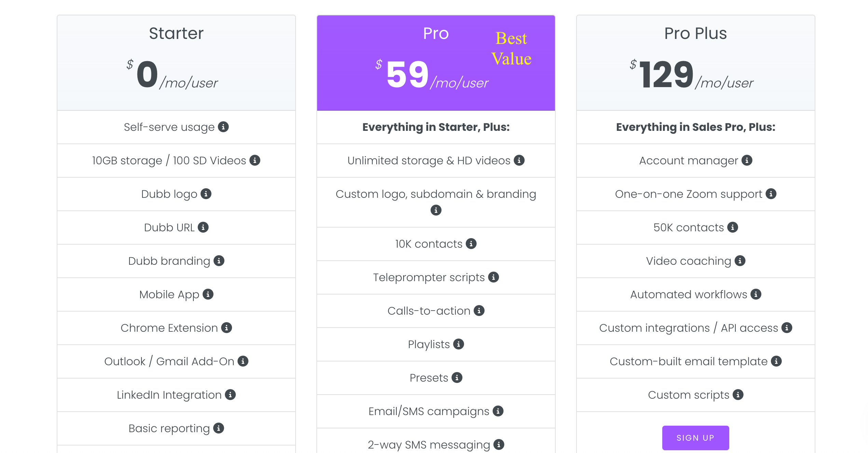Viewport: 868px width, 453px height.
Task: Click info icon next to Basic reporting
Action: (x=218, y=428)
